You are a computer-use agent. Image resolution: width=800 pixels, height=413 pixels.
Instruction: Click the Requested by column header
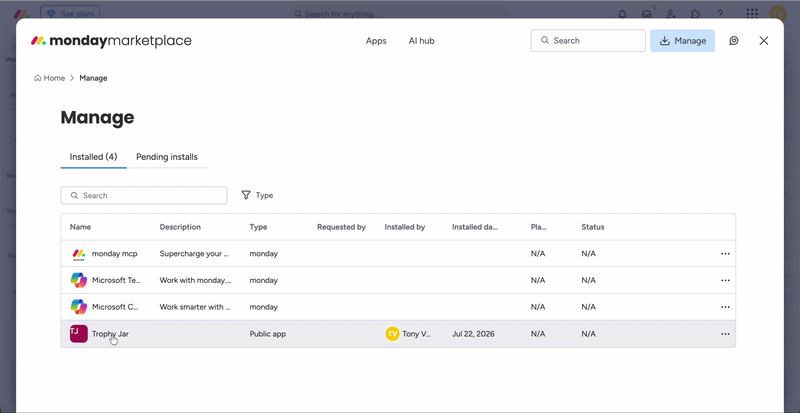coord(341,227)
